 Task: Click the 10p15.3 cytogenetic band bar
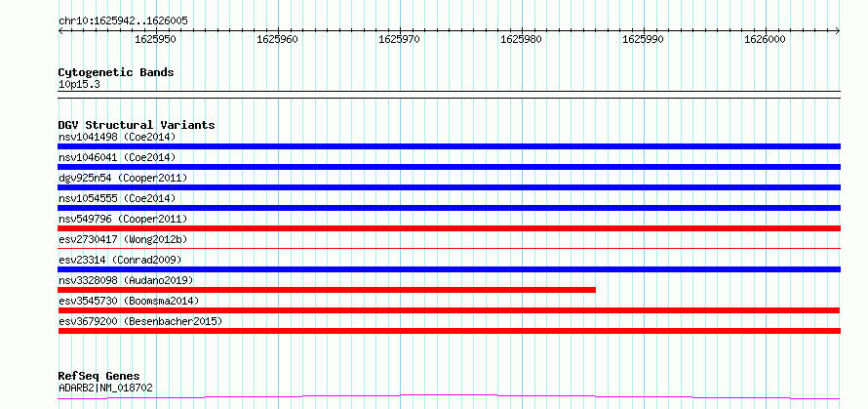point(450,95)
